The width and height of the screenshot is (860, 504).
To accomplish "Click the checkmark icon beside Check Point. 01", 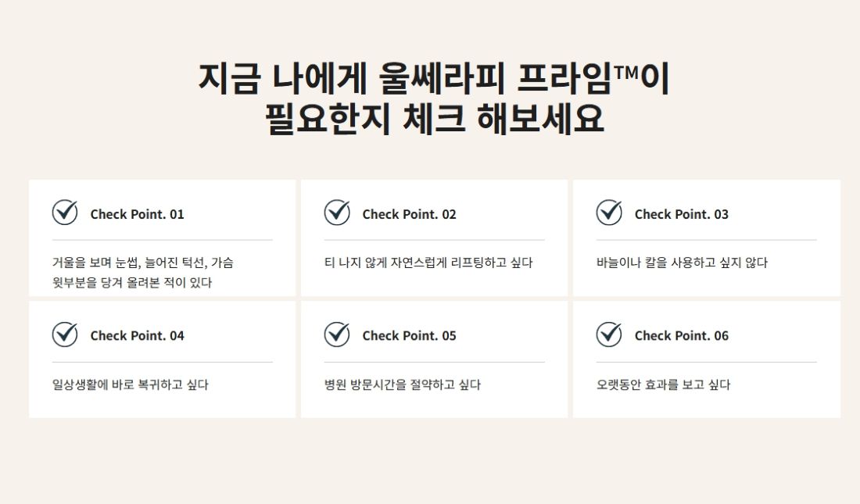I will (65, 213).
